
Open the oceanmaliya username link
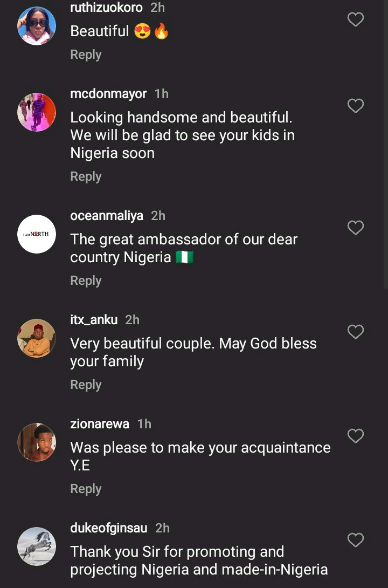(x=107, y=216)
